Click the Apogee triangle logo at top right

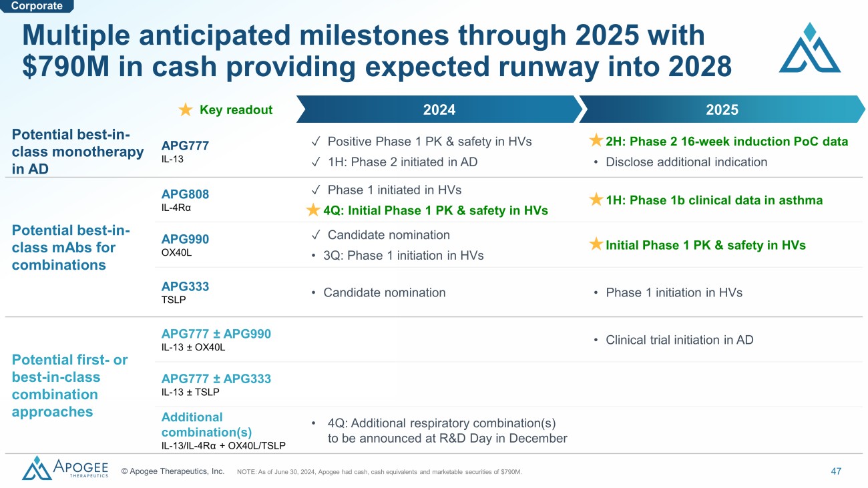coord(809,48)
